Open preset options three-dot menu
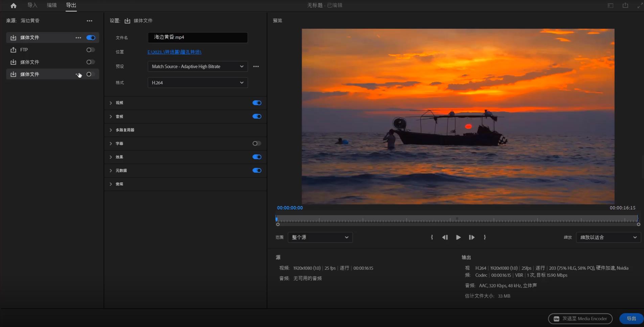644x327 pixels. click(256, 67)
